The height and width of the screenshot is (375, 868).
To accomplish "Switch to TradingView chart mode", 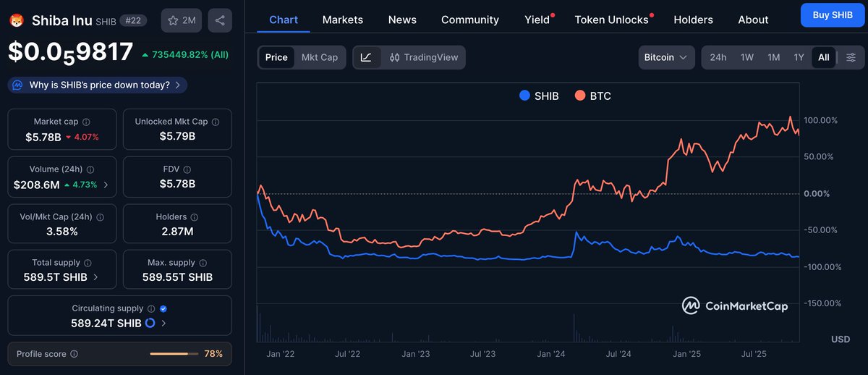I will 424,57.
